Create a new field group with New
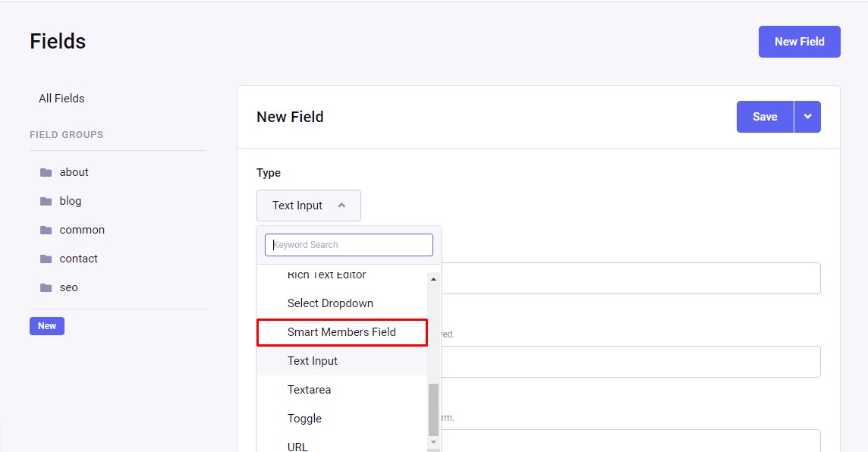Image resolution: width=868 pixels, height=452 pixels. (x=47, y=326)
